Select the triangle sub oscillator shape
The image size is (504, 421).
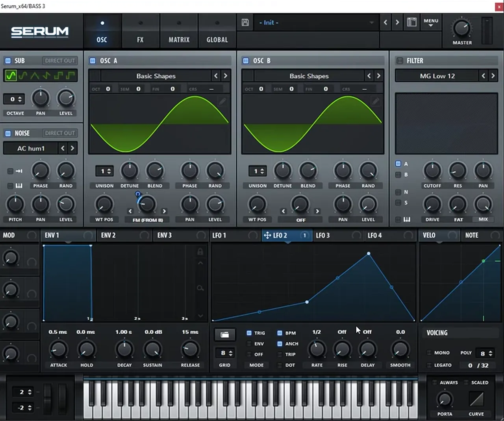(x=35, y=75)
